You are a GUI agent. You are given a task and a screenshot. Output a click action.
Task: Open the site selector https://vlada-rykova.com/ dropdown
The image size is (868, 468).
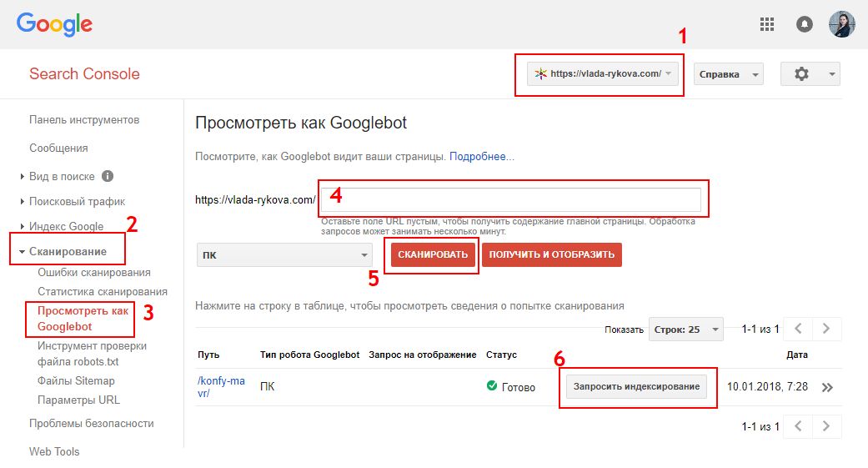pos(602,73)
